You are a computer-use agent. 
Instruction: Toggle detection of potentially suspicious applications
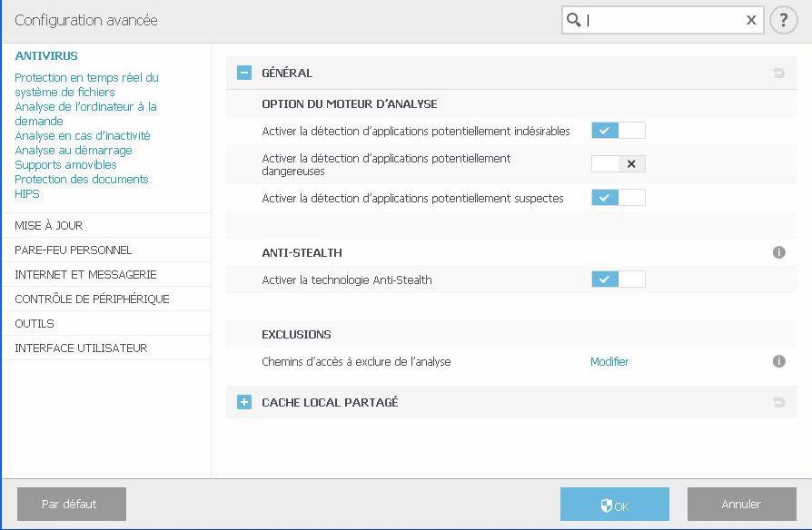pyautogui.click(x=618, y=198)
